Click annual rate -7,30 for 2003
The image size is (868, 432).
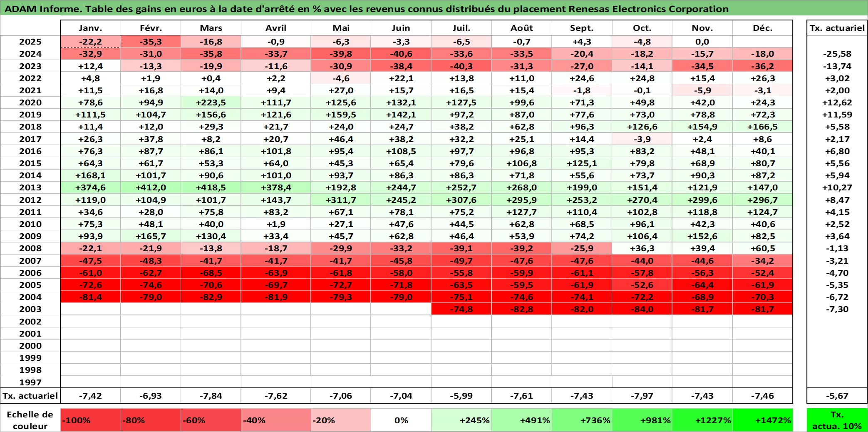[x=837, y=309]
